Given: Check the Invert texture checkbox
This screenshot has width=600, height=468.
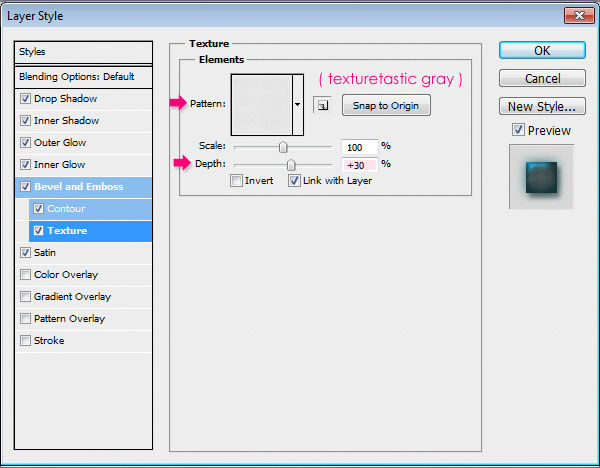Looking at the screenshot, I should [236, 181].
